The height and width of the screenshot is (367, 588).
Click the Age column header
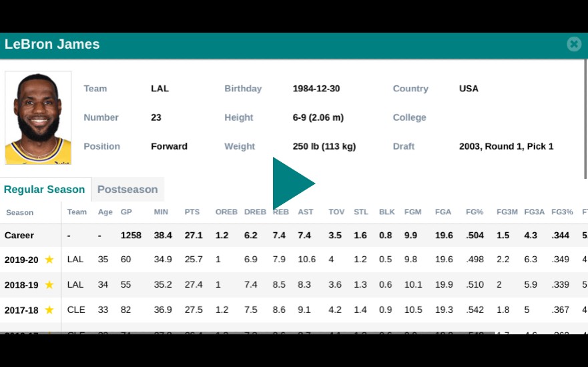(105, 212)
